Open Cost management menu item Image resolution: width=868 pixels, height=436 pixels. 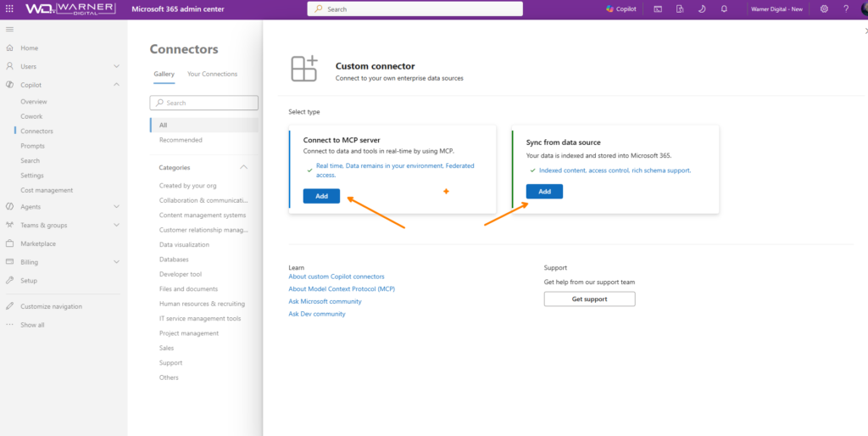[47, 190]
